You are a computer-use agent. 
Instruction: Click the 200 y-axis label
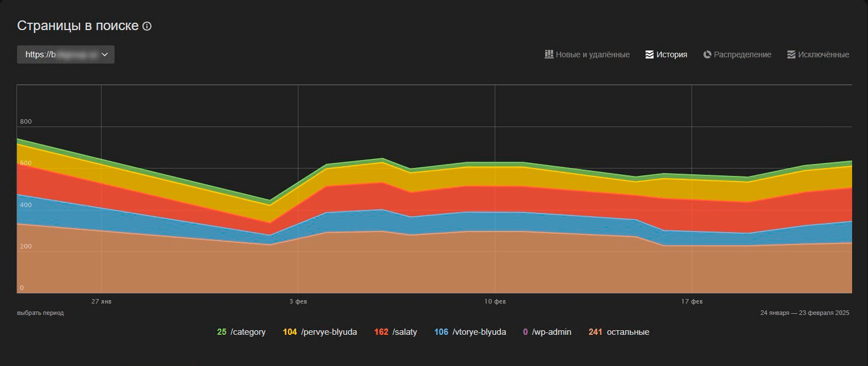click(x=26, y=246)
